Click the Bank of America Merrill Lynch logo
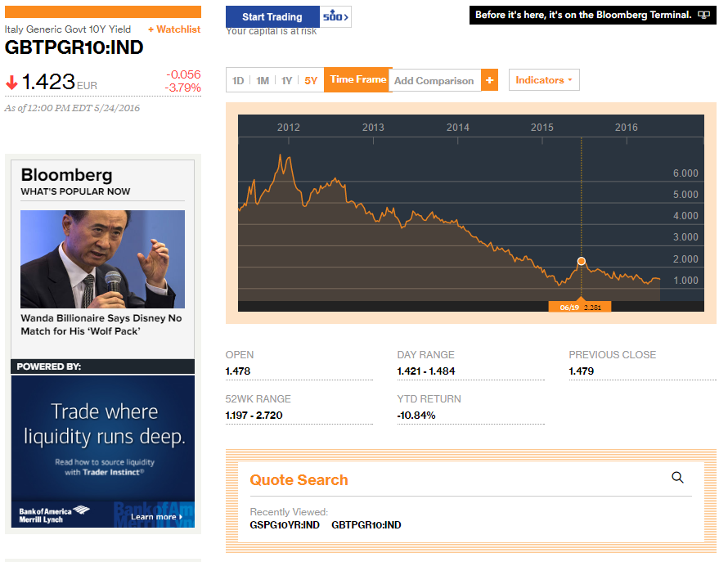728x562 pixels. (x=54, y=515)
